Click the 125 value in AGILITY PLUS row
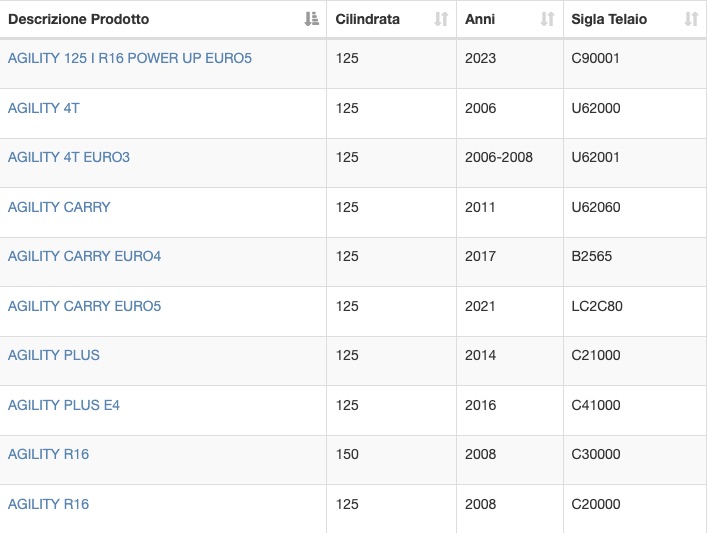The width and height of the screenshot is (707, 533). point(347,355)
